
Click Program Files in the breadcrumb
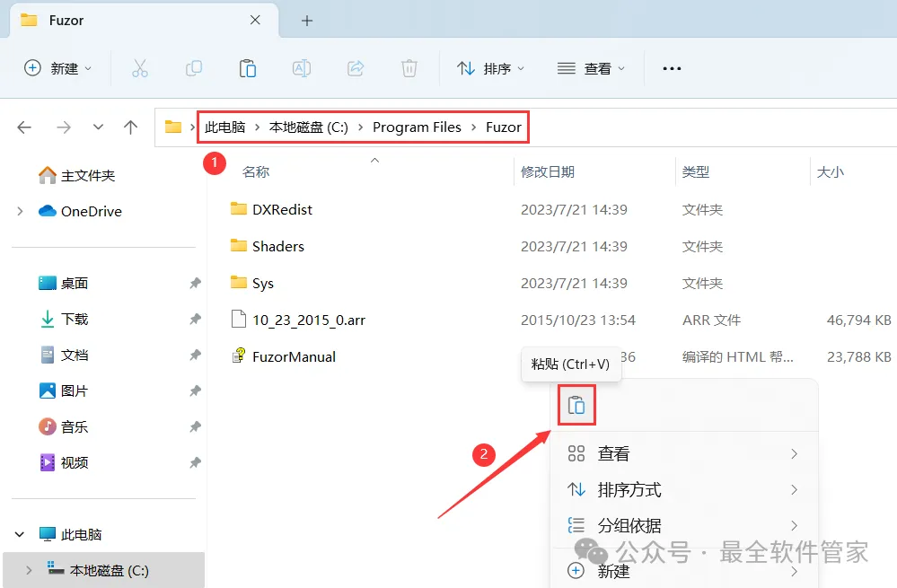click(417, 127)
